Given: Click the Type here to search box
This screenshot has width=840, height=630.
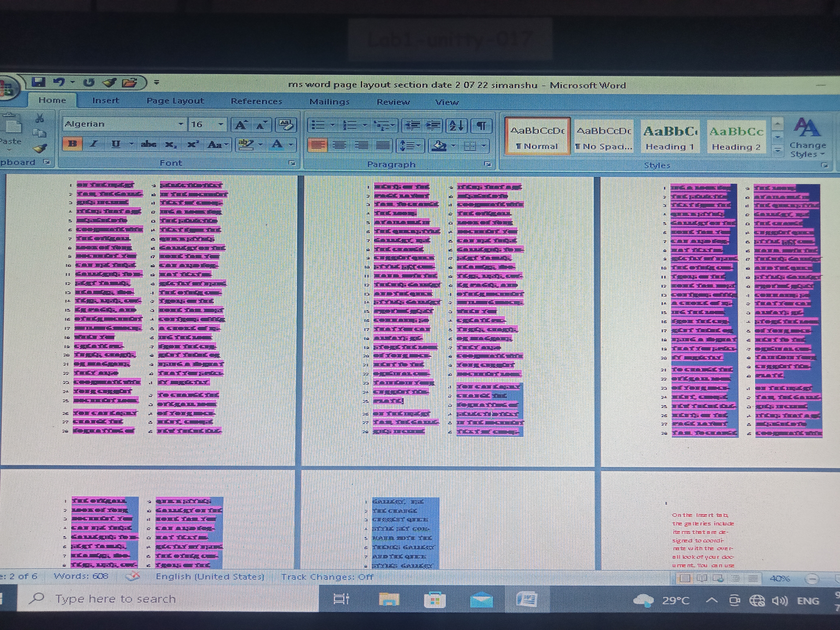Looking at the screenshot, I should coord(115,599).
